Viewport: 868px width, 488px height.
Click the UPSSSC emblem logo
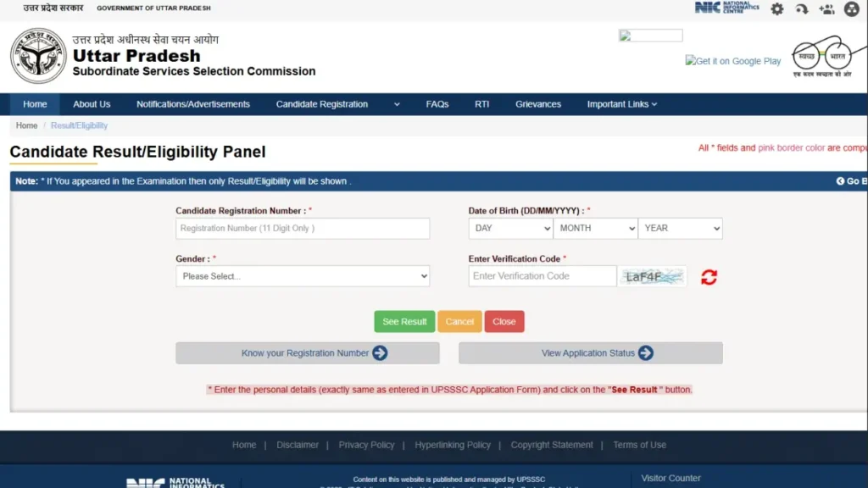pos(38,56)
